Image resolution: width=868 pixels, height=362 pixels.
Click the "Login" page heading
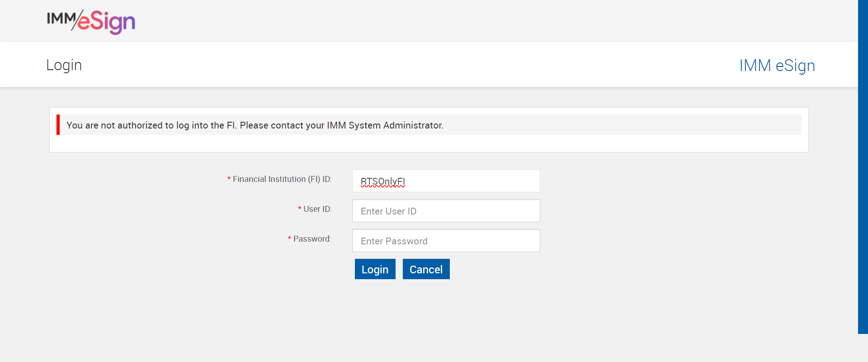(64, 65)
